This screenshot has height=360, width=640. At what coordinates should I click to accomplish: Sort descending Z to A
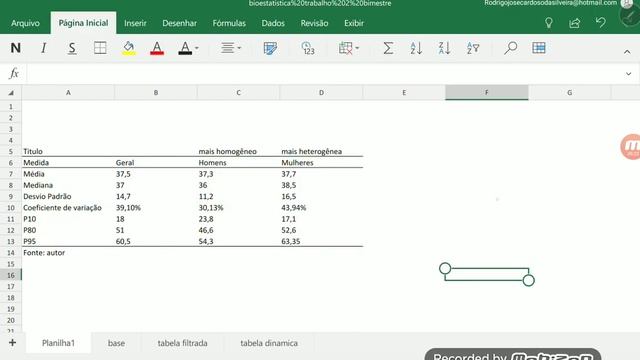pos(444,48)
